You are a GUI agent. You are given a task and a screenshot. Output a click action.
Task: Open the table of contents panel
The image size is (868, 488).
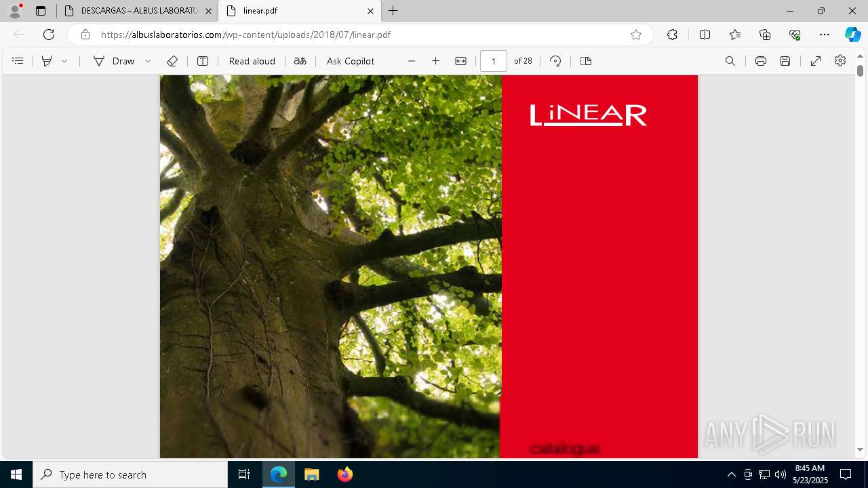coord(18,61)
